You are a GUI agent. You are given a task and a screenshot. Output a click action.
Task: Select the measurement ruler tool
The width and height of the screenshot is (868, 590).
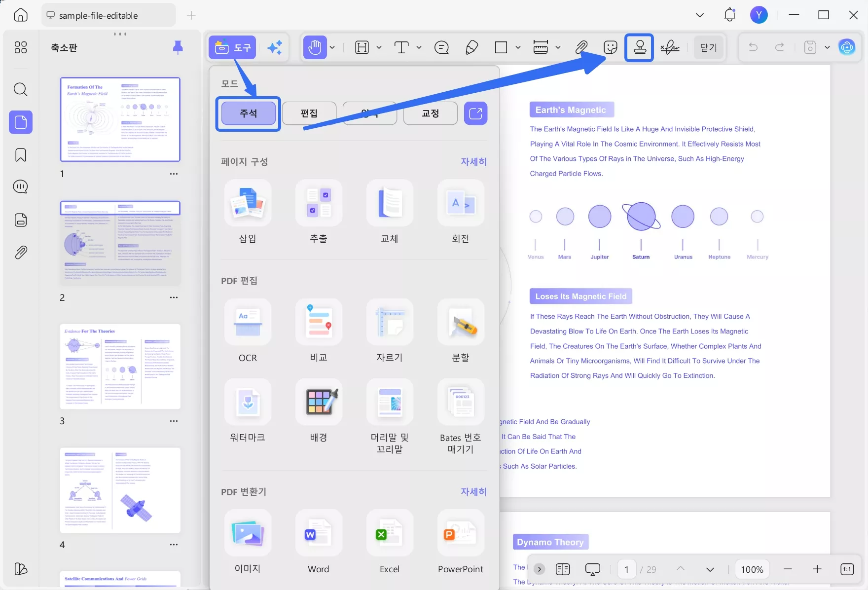[x=541, y=47]
